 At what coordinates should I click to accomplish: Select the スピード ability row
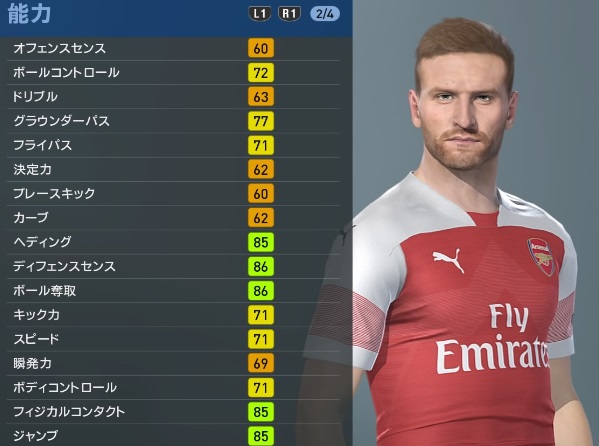pos(173,339)
